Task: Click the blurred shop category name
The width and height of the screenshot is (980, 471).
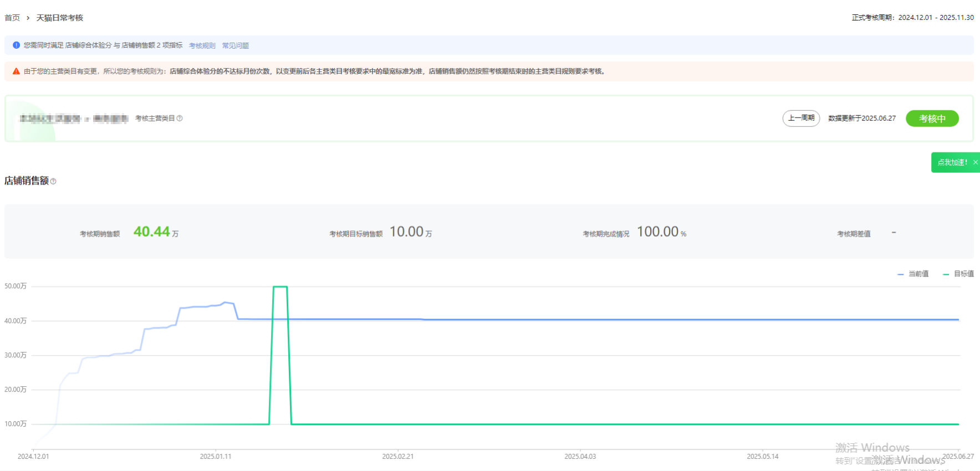Action: click(74, 119)
